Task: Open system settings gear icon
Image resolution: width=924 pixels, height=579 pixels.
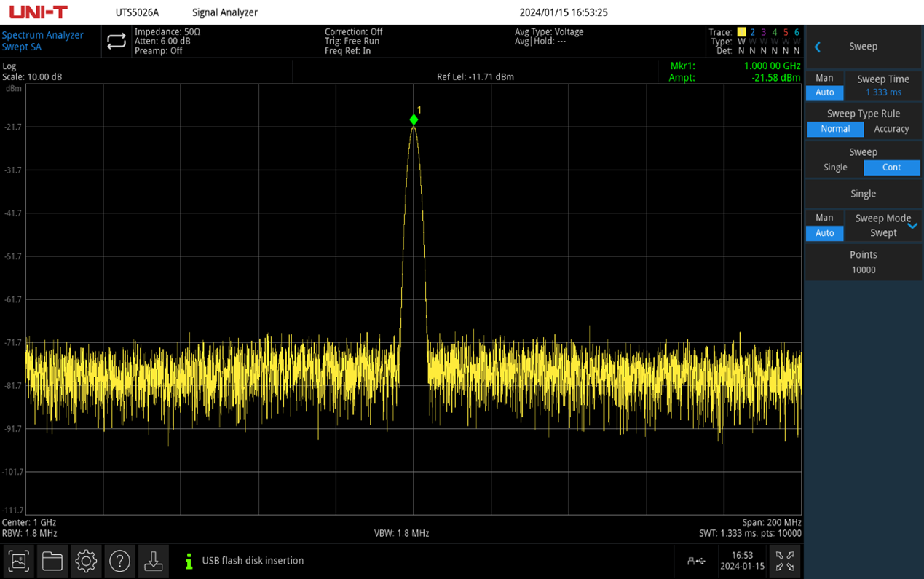Action: [86, 561]
